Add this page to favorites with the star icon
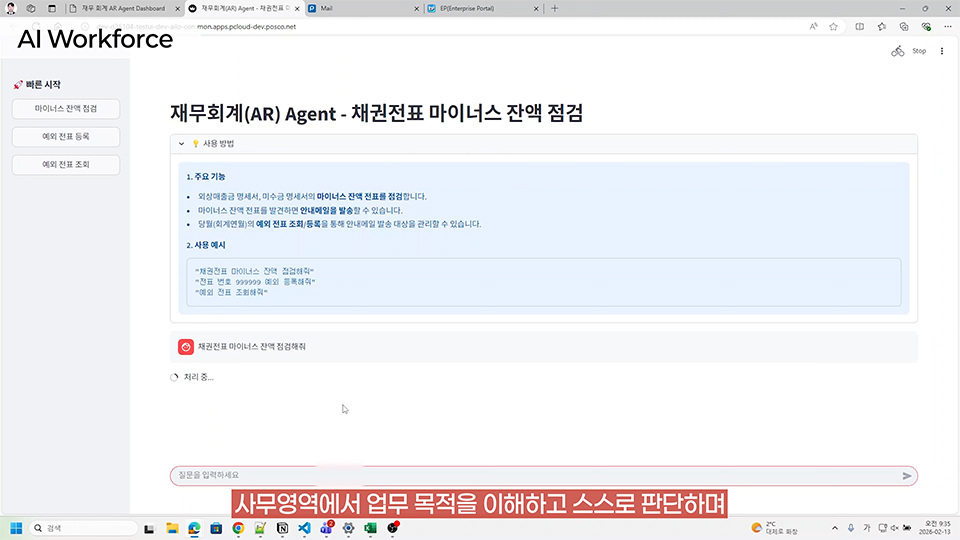The height and width of the screenshot is (540, 960). (x=833, y=27)
